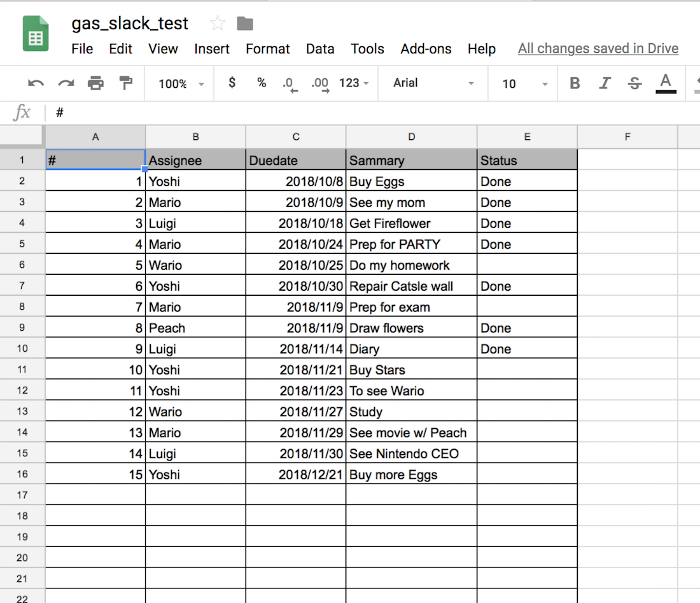Screen dimensions: 700x603
Task: Click the select-all corner box
Action: point(22,137)
